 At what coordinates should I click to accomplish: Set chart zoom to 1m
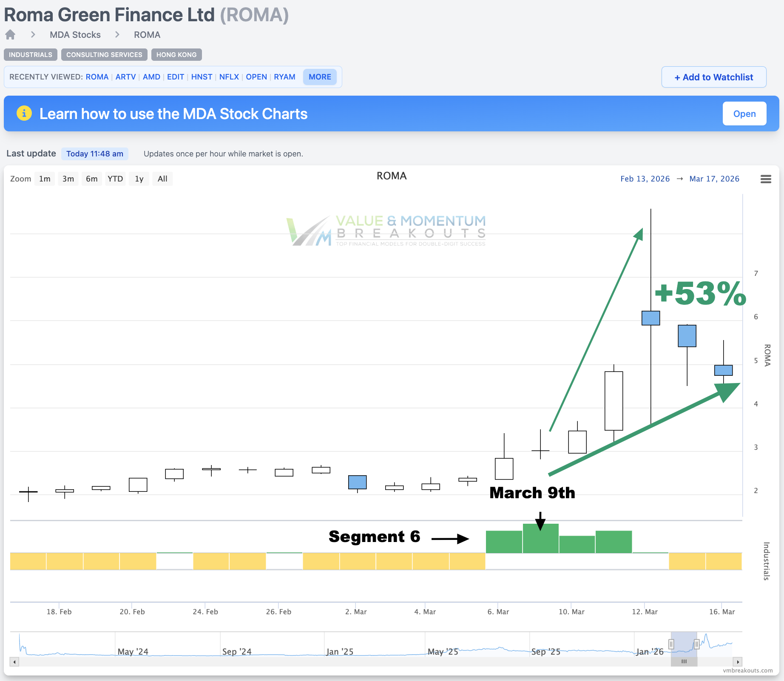[45, 179]
